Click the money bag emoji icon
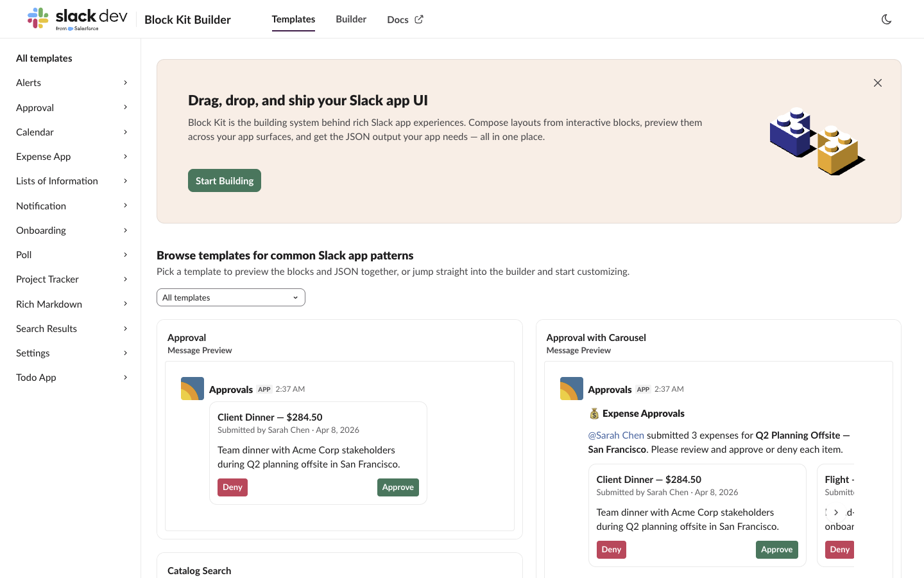This screenshot has width=924, height=578. pos(594,414)
